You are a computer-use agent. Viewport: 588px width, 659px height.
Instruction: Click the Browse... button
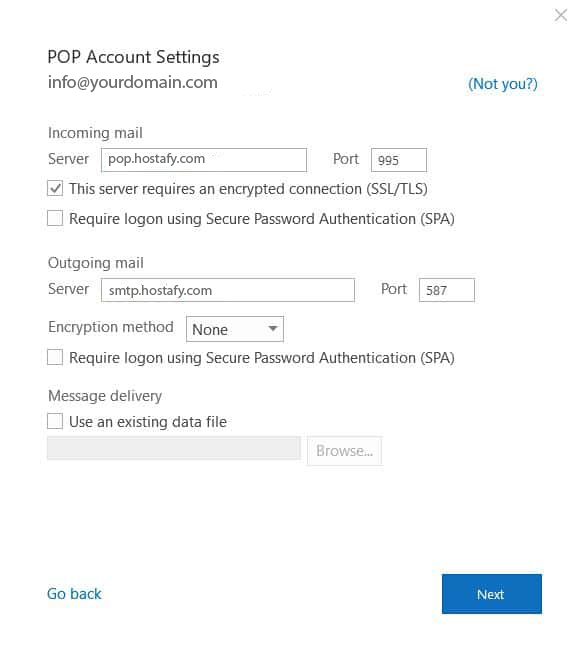pyautogui.click(x=344, y=451)
